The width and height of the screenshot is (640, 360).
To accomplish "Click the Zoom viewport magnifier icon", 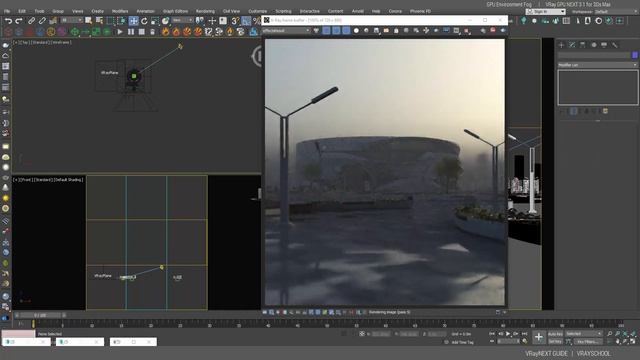I will point(610,334).
